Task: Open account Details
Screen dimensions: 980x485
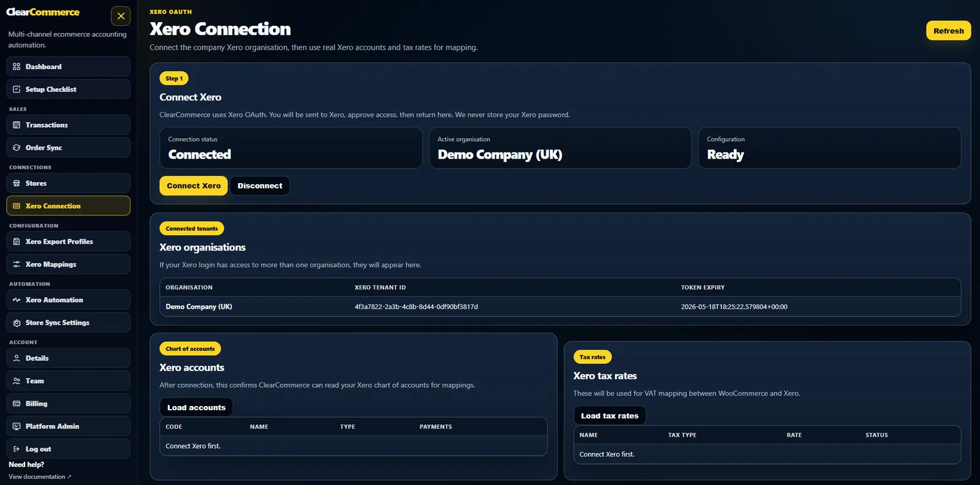Action: 68,358
